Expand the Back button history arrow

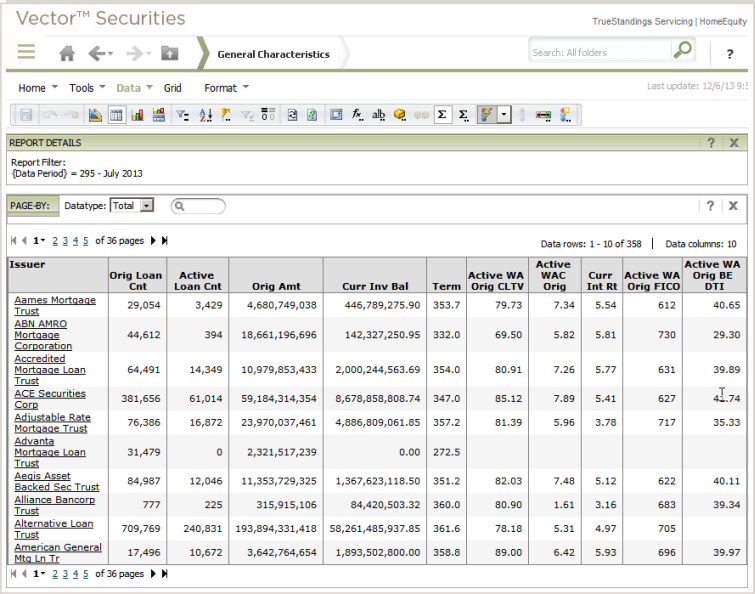110,53
